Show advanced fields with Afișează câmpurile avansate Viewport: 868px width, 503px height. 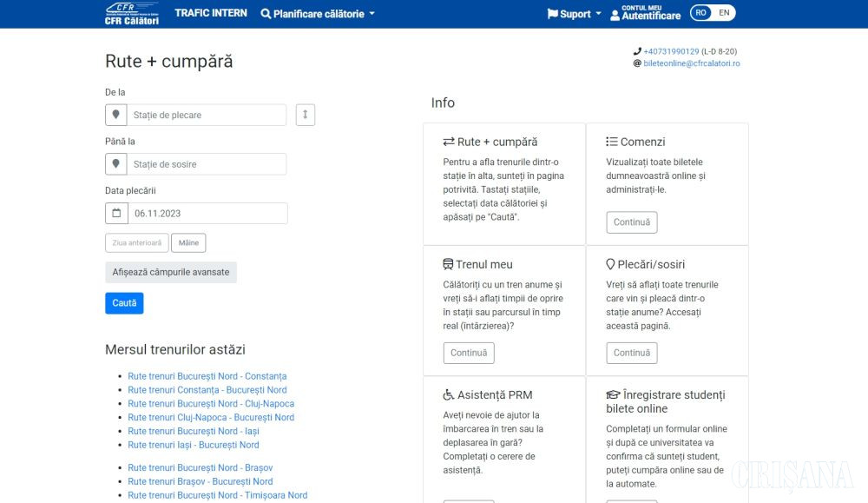tap(171, 272)
